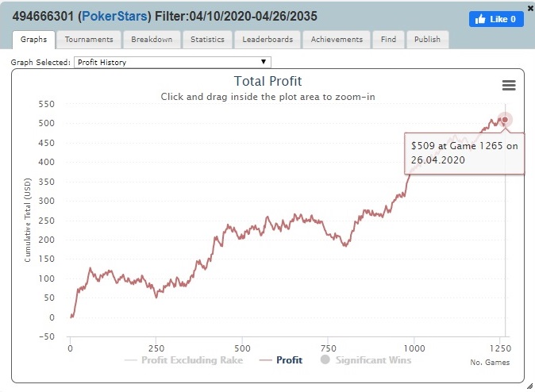Click the highlighted data point at game 1265
The image size is (535, 392).
505,120
